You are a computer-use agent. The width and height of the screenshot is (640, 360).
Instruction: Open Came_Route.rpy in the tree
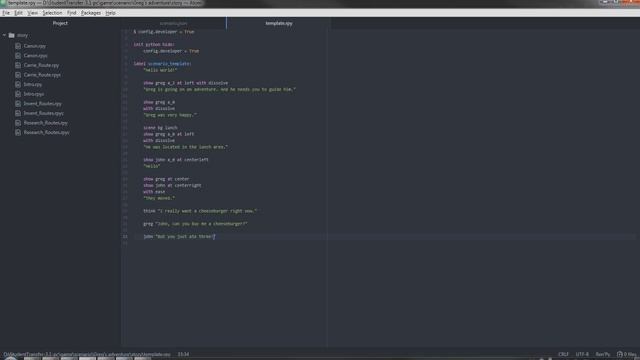point(41,65)
